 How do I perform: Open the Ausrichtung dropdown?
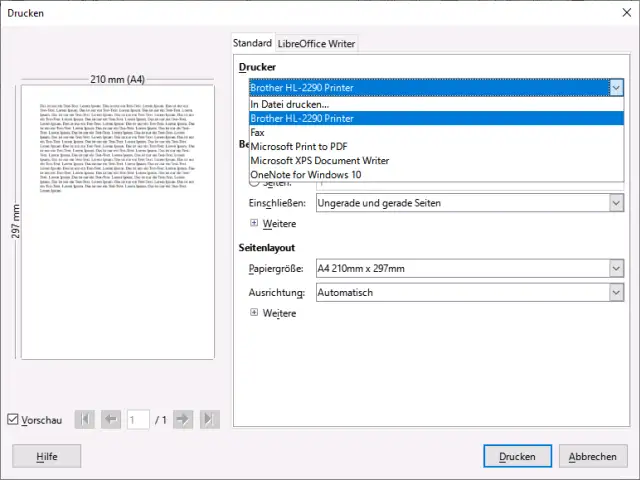616,292
